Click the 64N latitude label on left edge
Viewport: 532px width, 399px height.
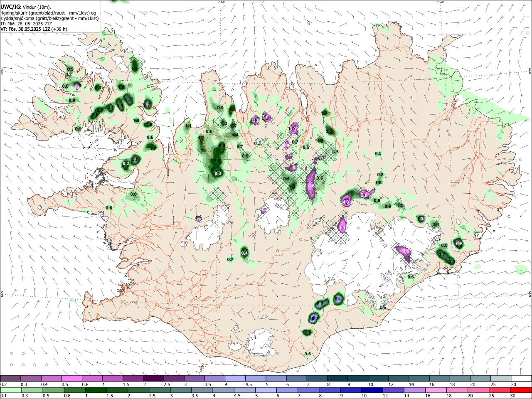pos(2,293)
